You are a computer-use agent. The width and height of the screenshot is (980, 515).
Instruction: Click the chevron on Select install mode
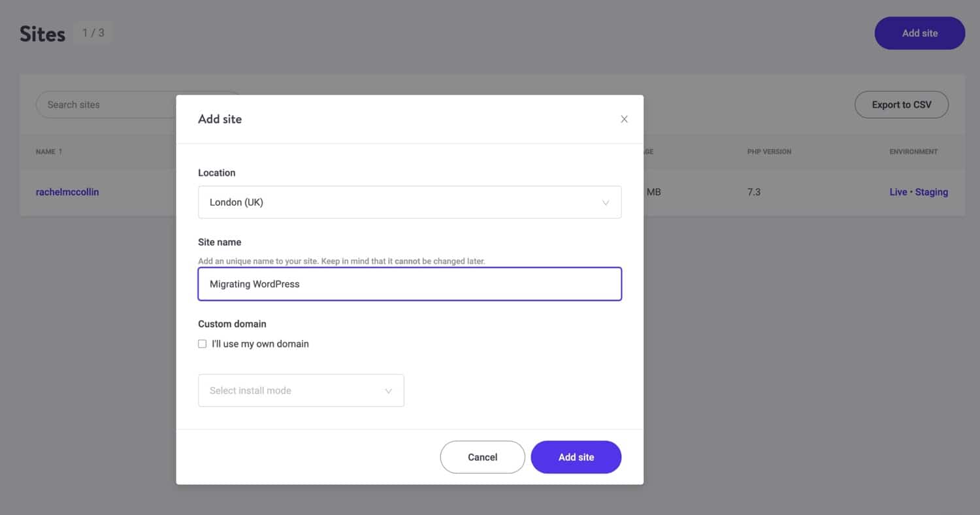point(389,390)
